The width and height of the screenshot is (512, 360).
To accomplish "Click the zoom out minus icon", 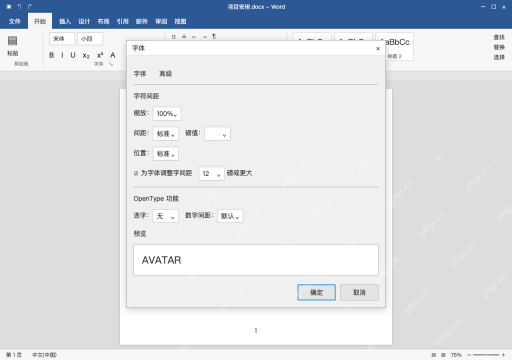I will [x=469, y=355].
